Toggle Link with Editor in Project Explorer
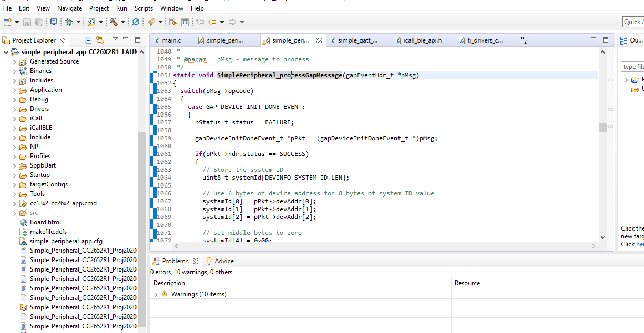This screenshot has width=644, height=333. pyautogui.click(x=100, y=40)
